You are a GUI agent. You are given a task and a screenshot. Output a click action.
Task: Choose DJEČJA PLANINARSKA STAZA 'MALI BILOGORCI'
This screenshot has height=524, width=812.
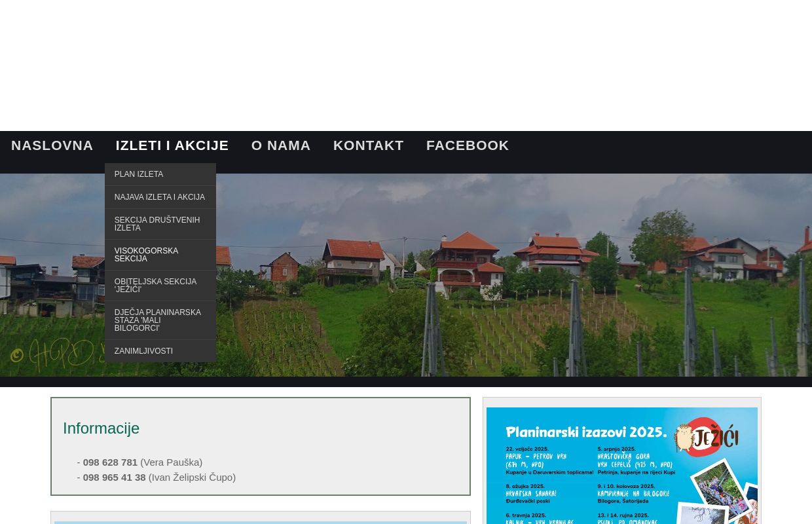158,320
